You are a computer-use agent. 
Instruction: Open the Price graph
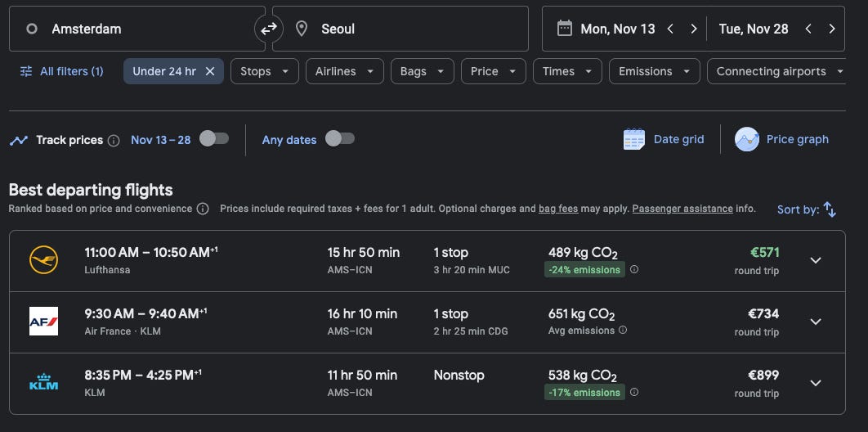(781, 139)
